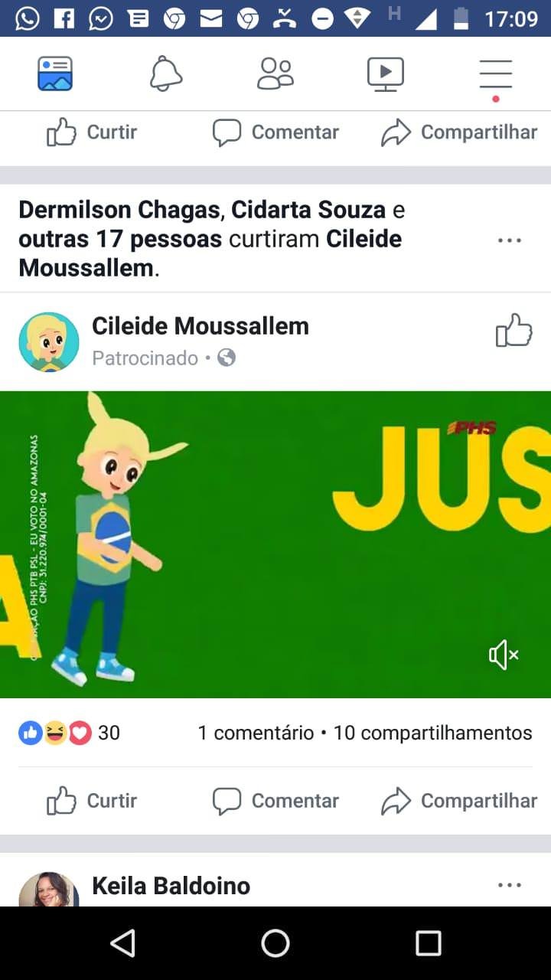The width and height of the screenshot is (551, 980).
Task: Tap Comentar on the top post
Action: 275,132
